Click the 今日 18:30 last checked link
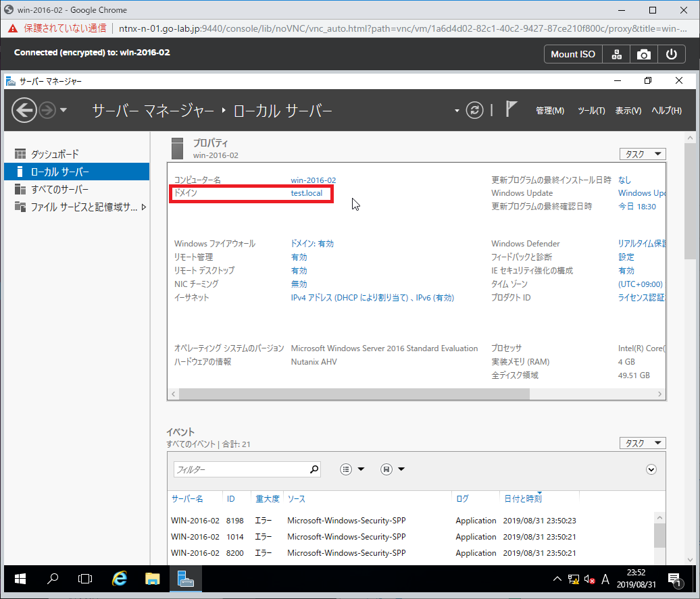The width and height of the screenshot is (700, 599). (637, 207)
